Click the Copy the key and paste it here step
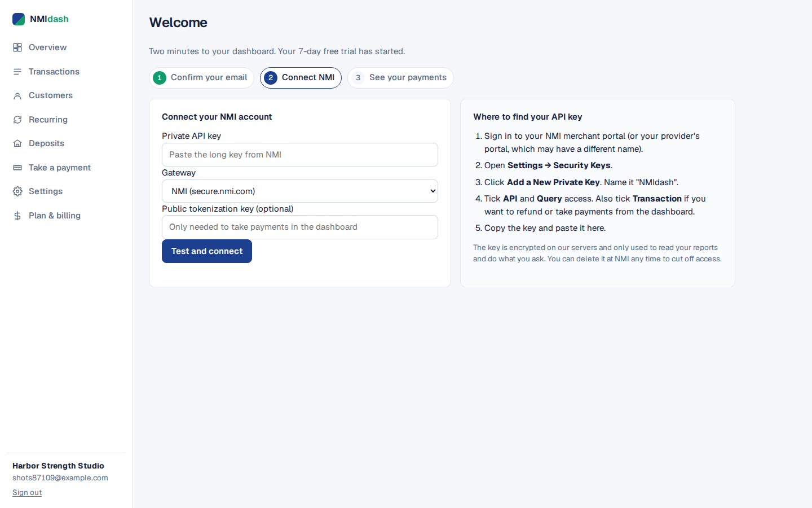The width and height of the screenshot is (812, 508). click(545, 228)
